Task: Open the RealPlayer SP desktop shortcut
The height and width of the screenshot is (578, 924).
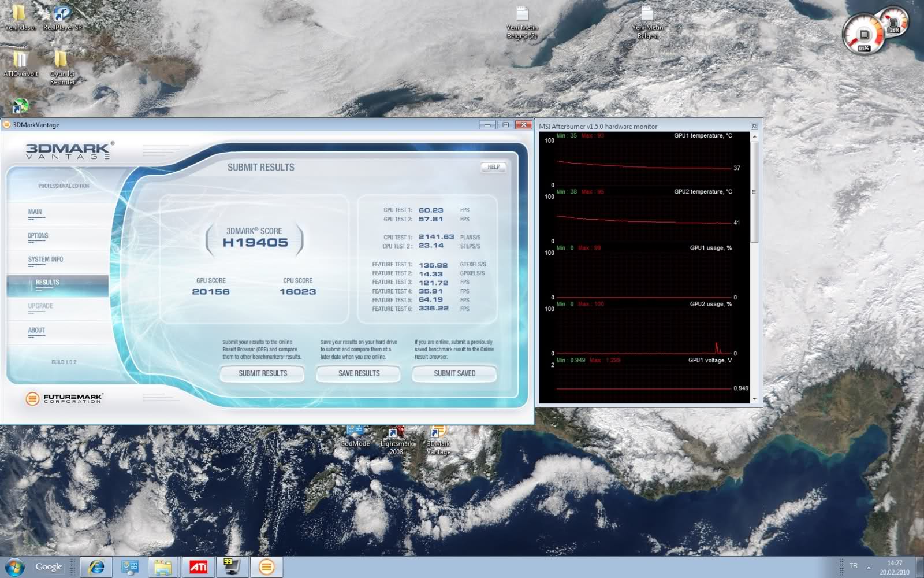Action: pos(62,17)
